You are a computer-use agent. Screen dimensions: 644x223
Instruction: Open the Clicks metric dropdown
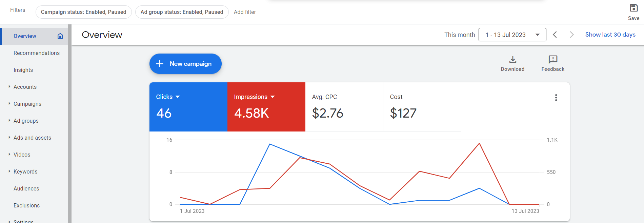(x=178, y=97)
